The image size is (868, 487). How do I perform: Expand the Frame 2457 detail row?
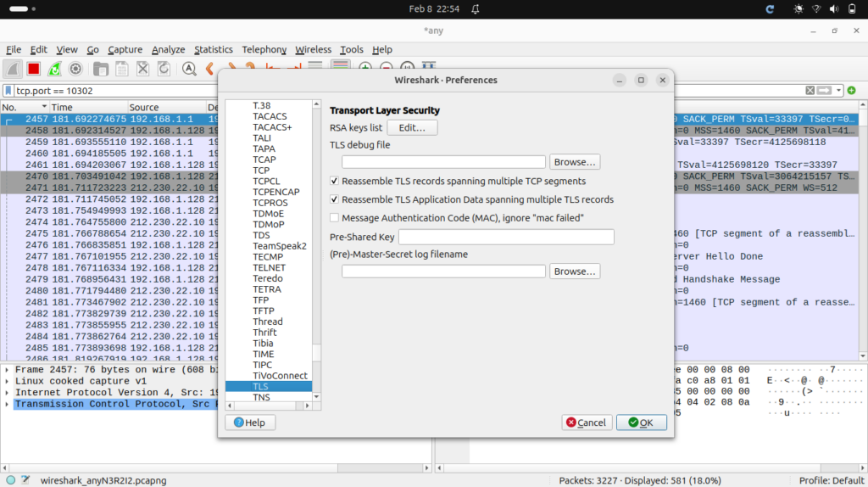pyautogui.click(x=7, y=370)
